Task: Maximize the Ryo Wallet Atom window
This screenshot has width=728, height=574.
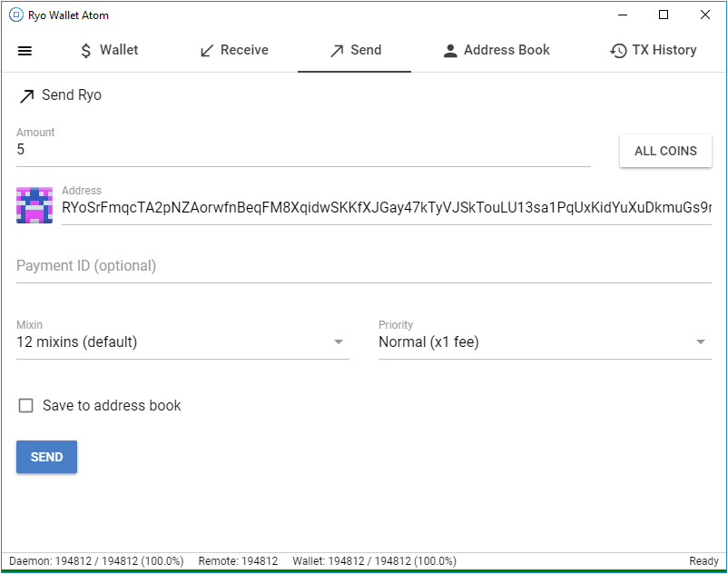Action: click(664, 15)
